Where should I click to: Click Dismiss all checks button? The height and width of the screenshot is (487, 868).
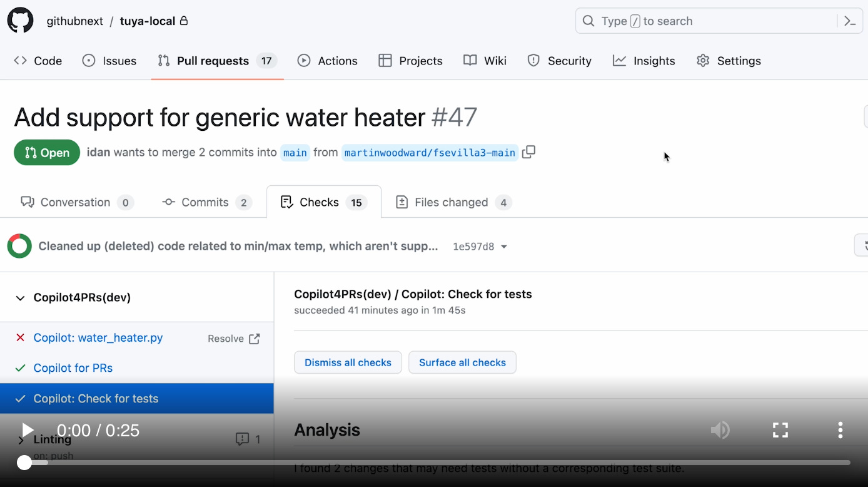pyautogui.click(x=348, y=362)
